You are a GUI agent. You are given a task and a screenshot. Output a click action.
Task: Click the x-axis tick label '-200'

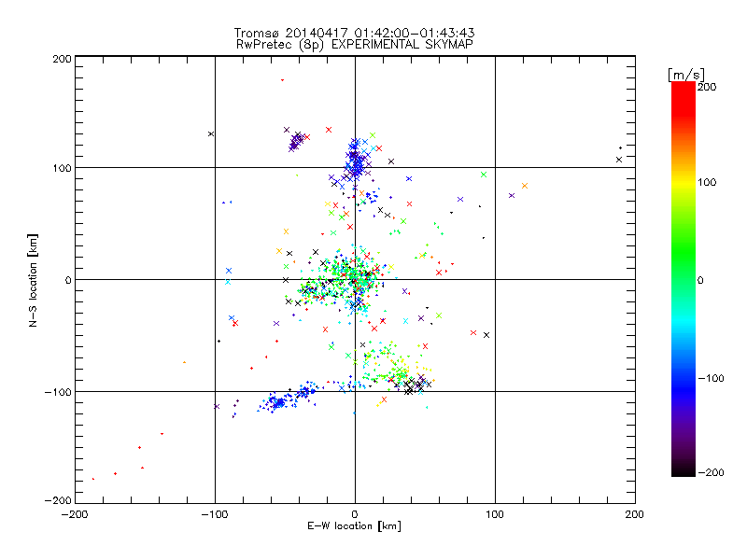[x=75, y=514]
